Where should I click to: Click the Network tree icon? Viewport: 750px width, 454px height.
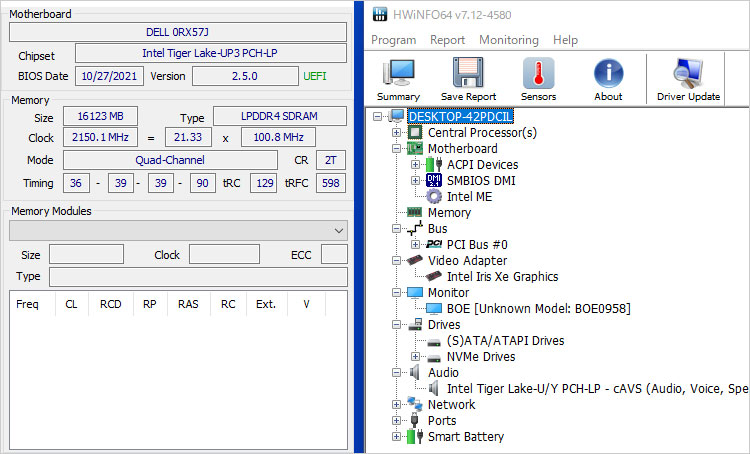[x=415, y=404]
